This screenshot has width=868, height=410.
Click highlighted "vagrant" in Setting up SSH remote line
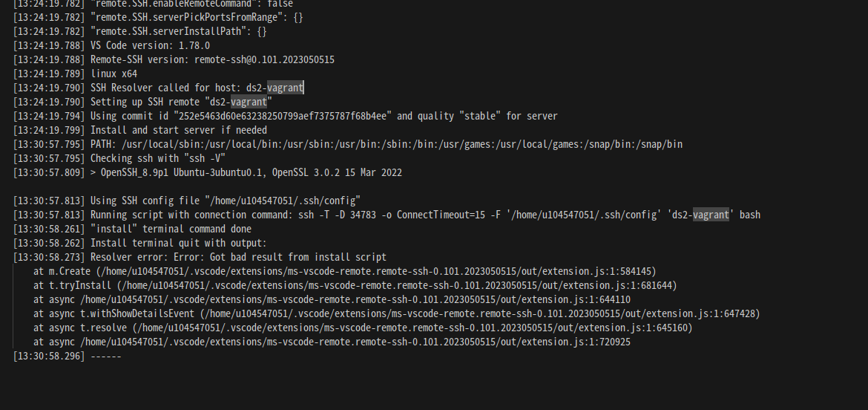point(249,102)
